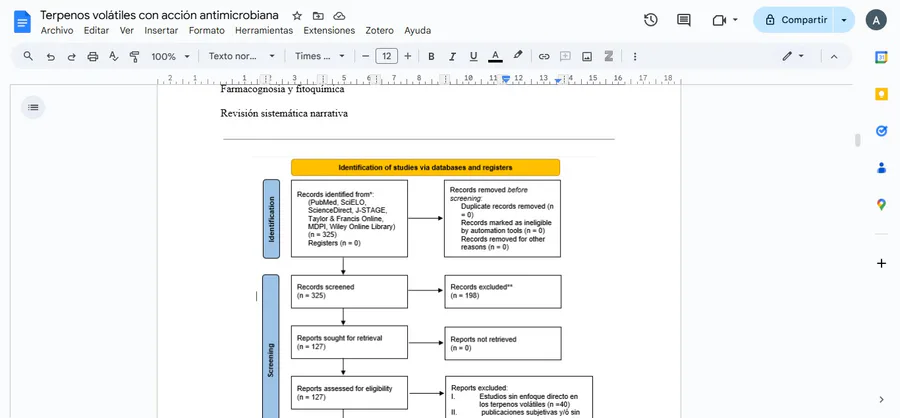Click the vertical scrollbar thumb
Screen dimensions: 900x418
858,141
